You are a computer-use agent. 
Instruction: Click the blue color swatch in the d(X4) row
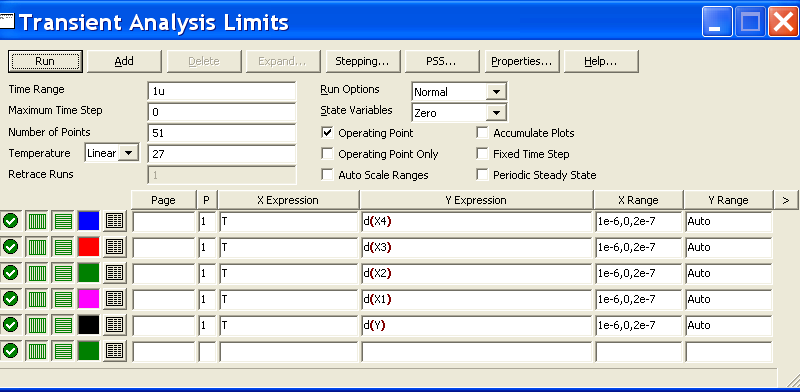[x=89, y=221]
